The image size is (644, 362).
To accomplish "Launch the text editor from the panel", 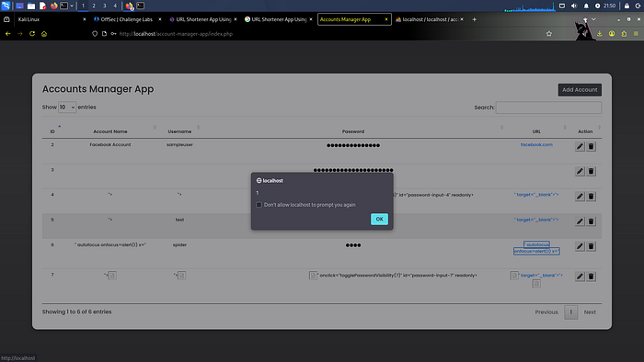I will pos(42,6).
